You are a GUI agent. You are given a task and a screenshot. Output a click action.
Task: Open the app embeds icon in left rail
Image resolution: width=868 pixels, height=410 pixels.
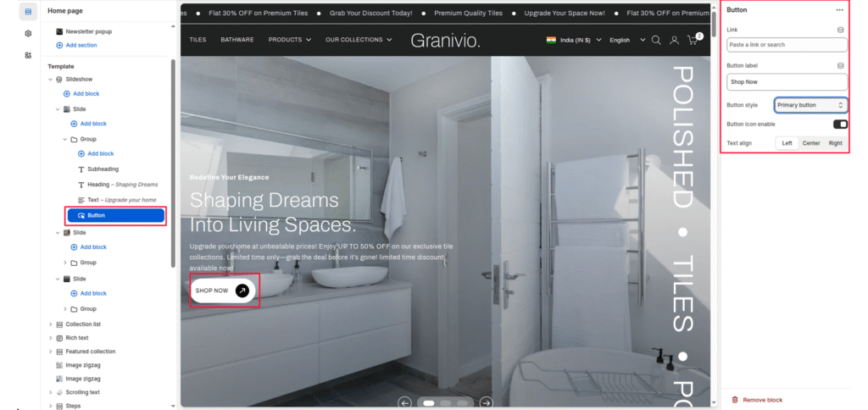point(28,55)
